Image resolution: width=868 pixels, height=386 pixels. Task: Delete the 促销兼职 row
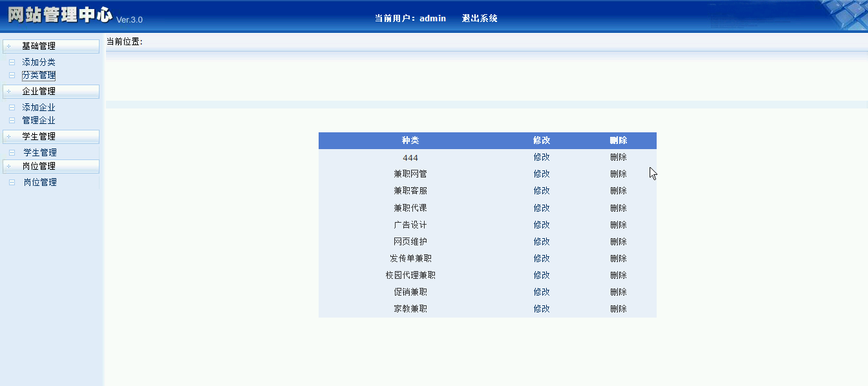point(619,292)
